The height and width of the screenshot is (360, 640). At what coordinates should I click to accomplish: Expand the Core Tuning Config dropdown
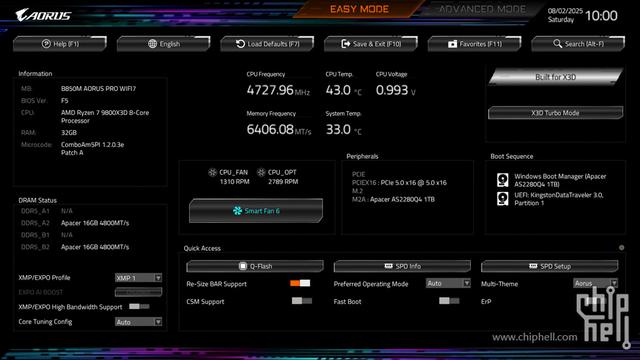pyautogui.click(x=138, y=322)
